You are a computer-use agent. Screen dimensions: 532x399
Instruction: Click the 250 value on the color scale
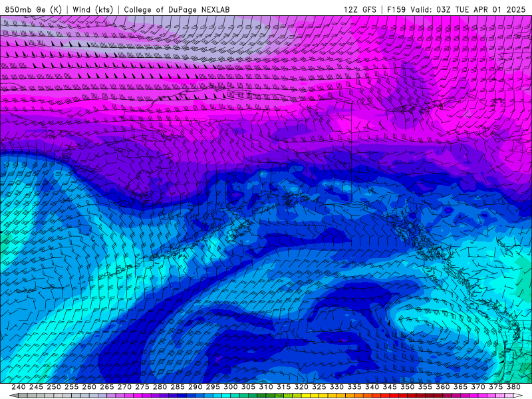click(54, 387)
